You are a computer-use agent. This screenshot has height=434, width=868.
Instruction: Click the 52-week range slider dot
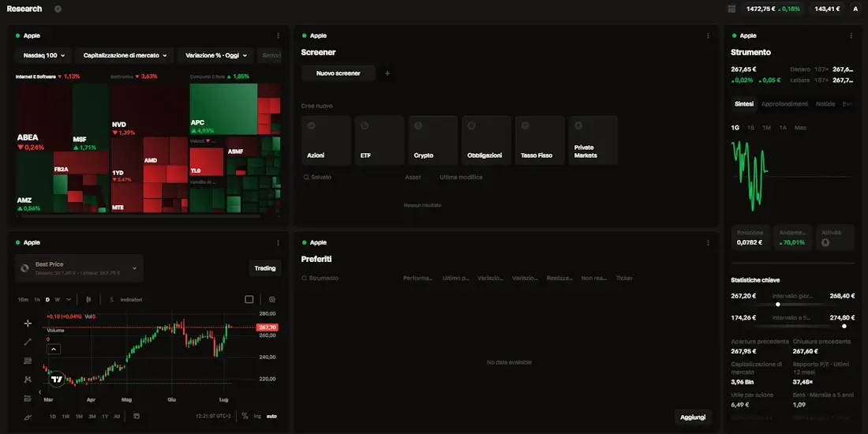844,326
